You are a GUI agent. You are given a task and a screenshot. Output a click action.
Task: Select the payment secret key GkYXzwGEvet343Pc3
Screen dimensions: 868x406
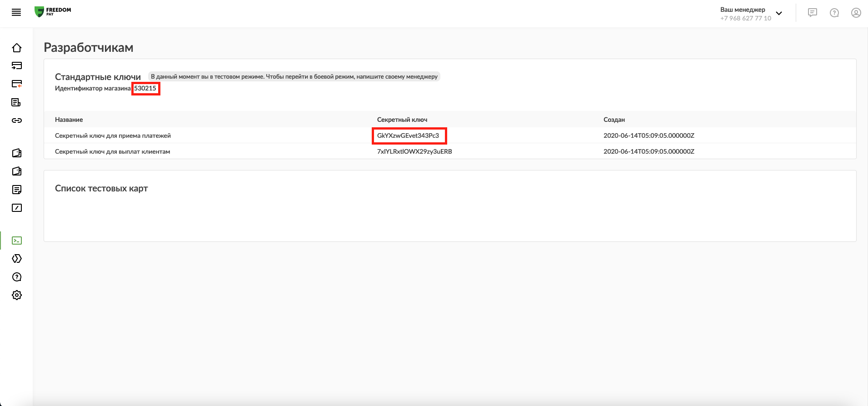pos(408,135)
